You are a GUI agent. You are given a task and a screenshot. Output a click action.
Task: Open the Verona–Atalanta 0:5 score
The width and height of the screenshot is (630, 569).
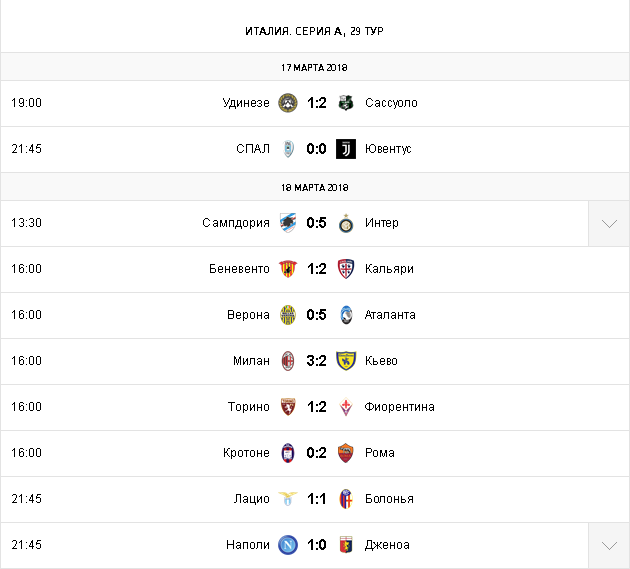pyautogui.click(x=317, y=315)
